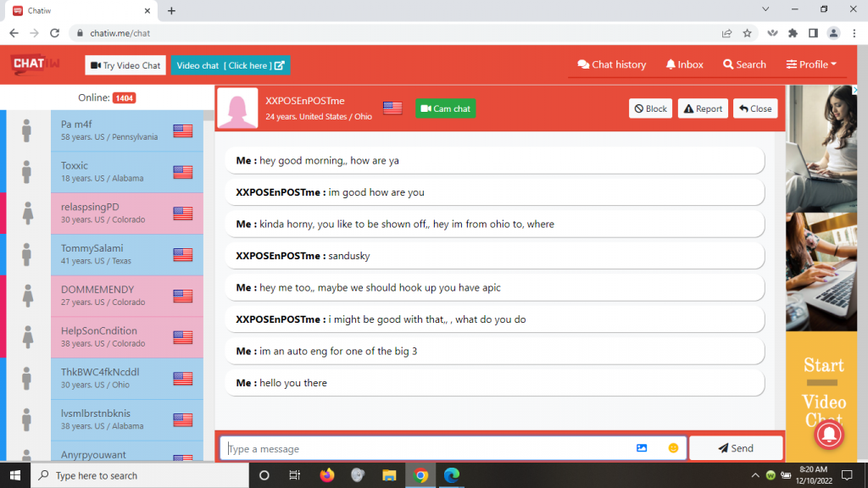The height and width of the screenshot is (488, 868).
Task: Open the Inbox
Action: [685, 64]
